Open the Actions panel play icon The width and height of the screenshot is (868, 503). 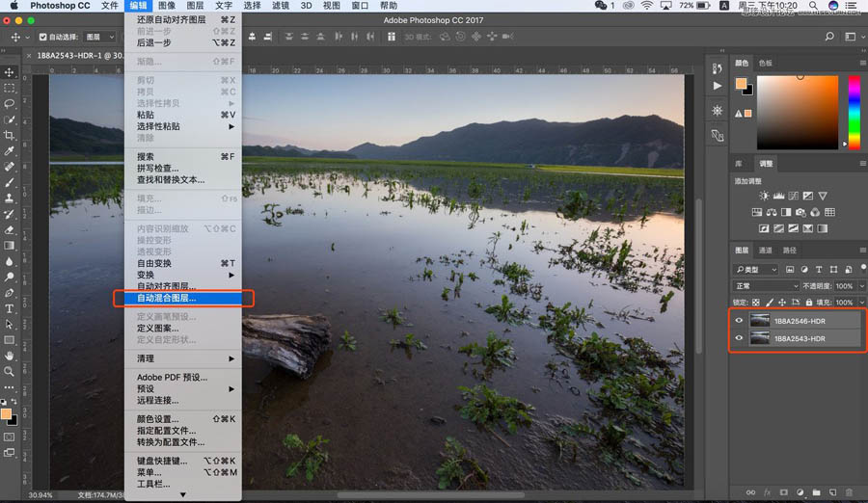click(x=718, y=86)
